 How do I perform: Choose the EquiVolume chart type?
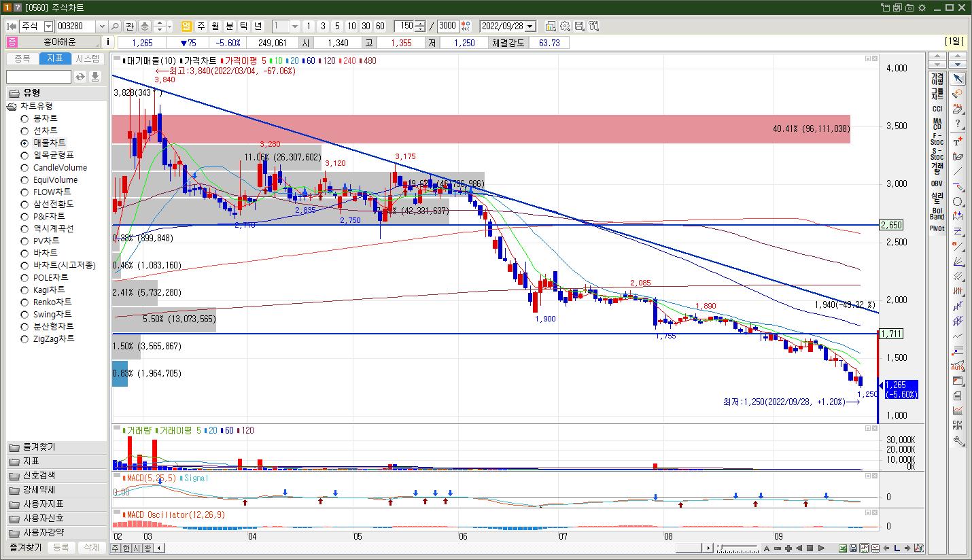tap(24, 179)
